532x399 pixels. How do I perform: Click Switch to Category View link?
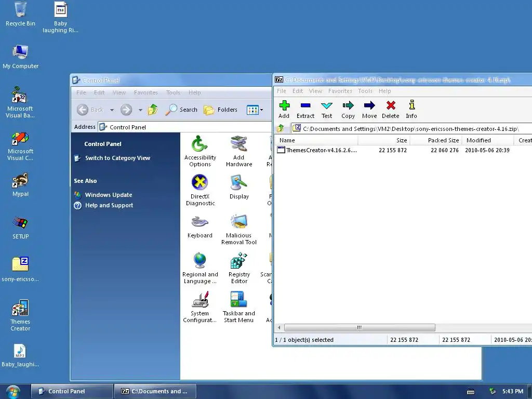click(117, 158)
